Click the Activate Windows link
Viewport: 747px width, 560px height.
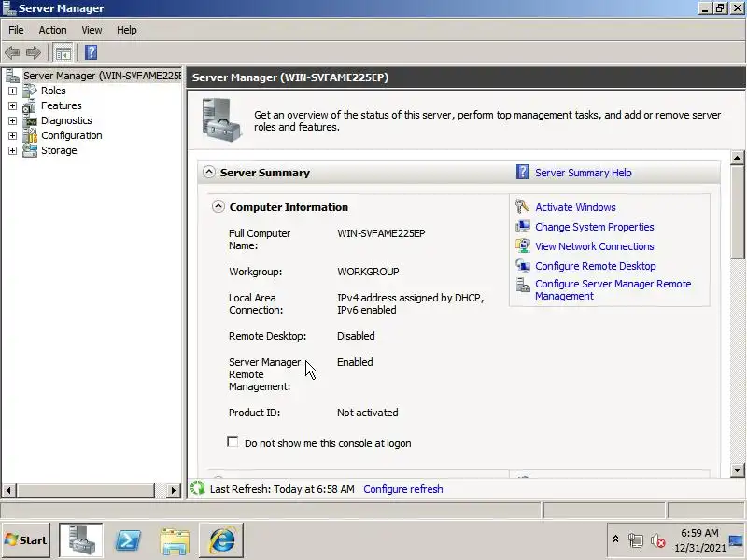coord(575,207)
